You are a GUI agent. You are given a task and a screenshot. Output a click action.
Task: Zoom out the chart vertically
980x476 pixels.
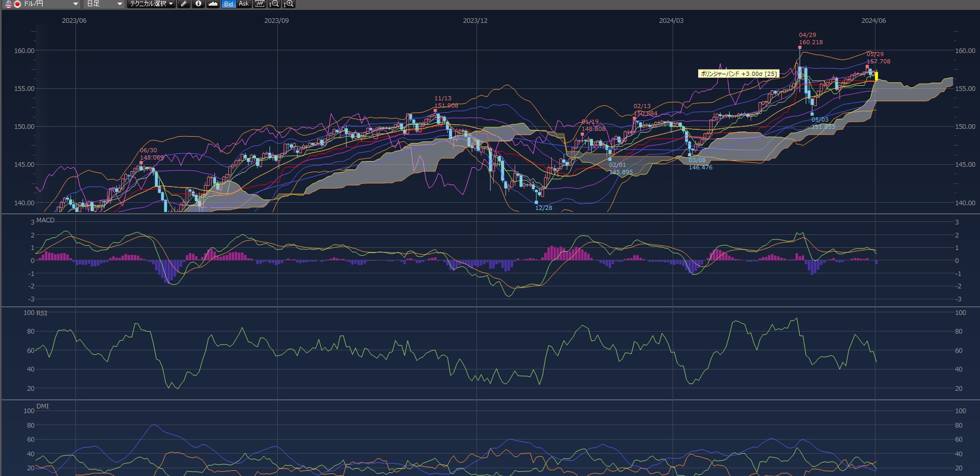click(274, 4)
